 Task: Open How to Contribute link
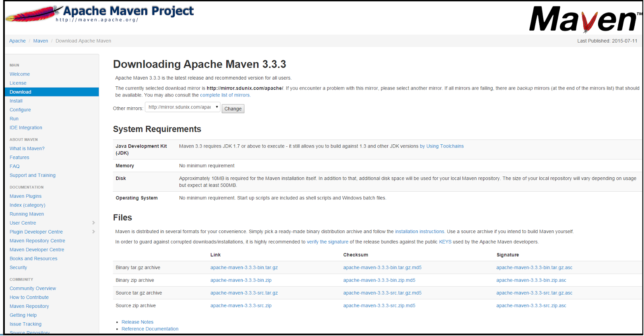[29, 297]
